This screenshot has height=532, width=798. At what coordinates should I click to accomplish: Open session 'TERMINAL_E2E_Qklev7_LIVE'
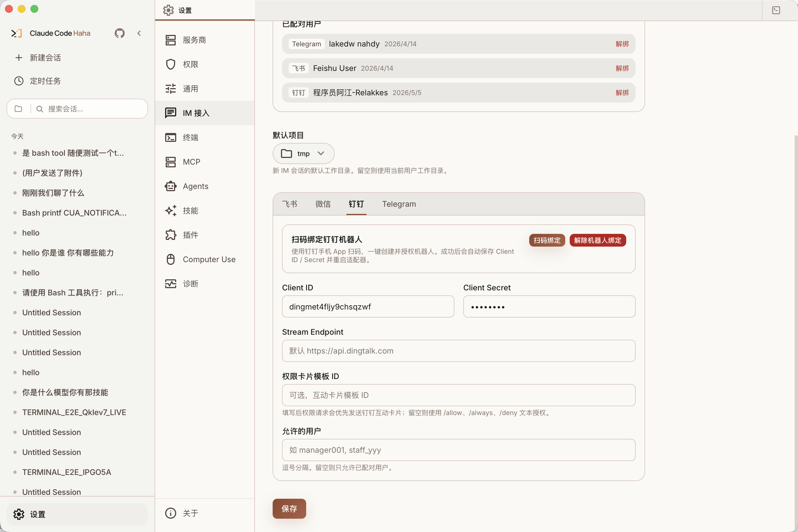pyautogui.click(x=77, y=412)
